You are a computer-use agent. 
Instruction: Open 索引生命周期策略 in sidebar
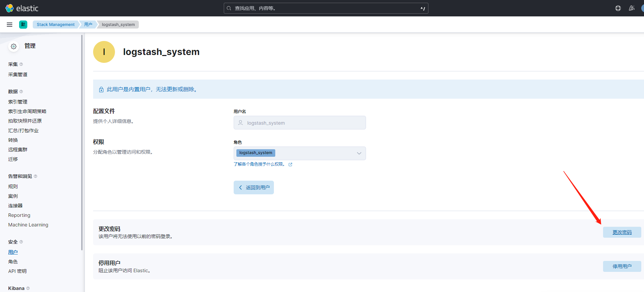(27, 111)
